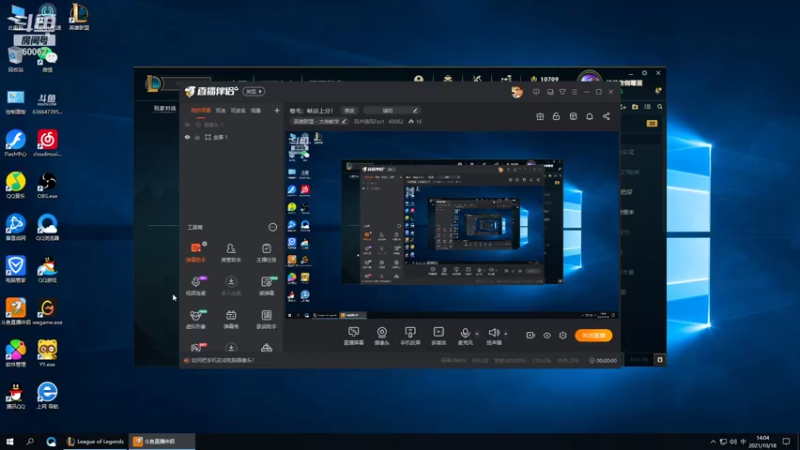Toggle the lock on 全屏 1 source
The width and height of the screenshot is (800, 450).
coord(197,137)
